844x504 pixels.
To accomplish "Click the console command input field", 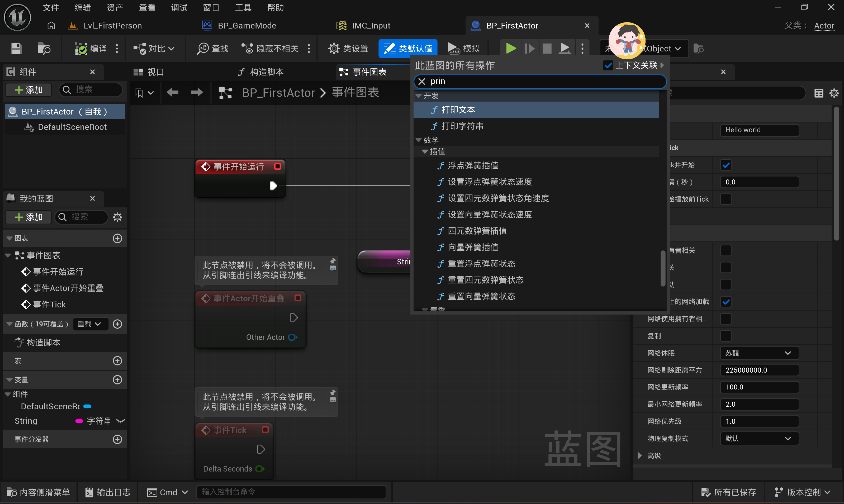I will click(291, 492).
